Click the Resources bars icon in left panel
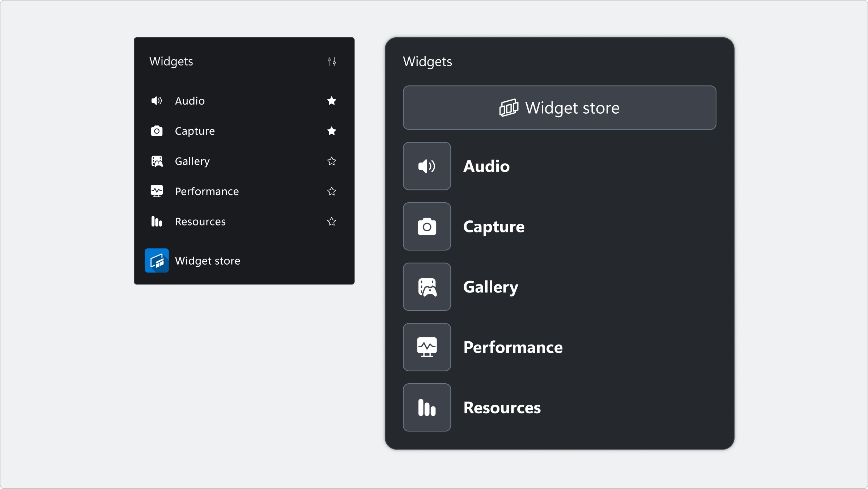Screen dimensions: 868x489 pyautogui.click(x=157, y=221)
